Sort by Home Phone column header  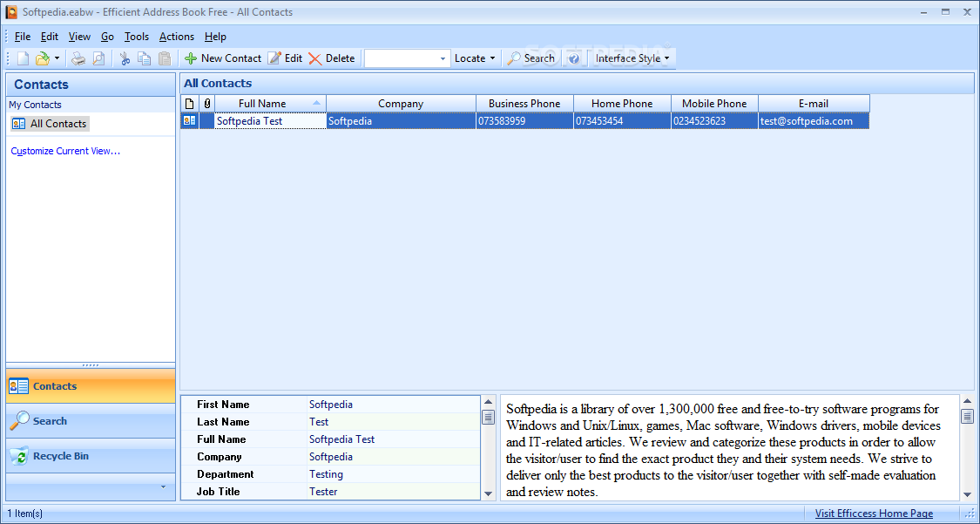(x=622, y=103)
